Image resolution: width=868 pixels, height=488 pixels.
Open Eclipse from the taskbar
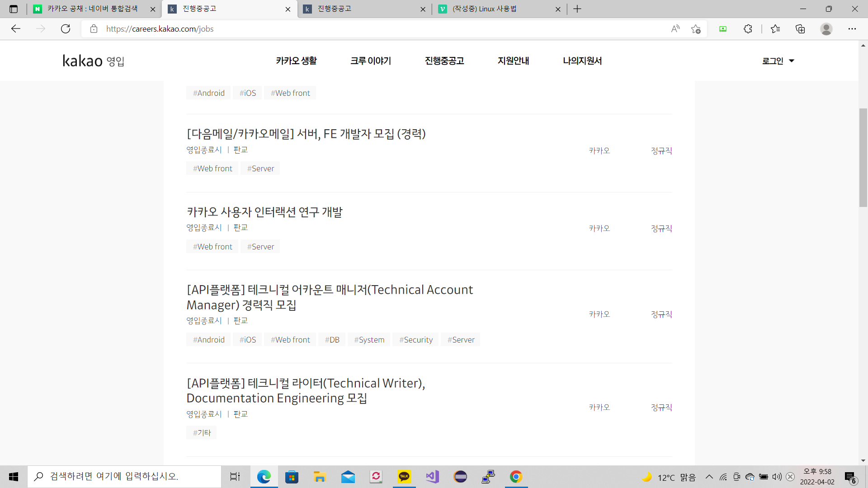click(x=460, y=477)
